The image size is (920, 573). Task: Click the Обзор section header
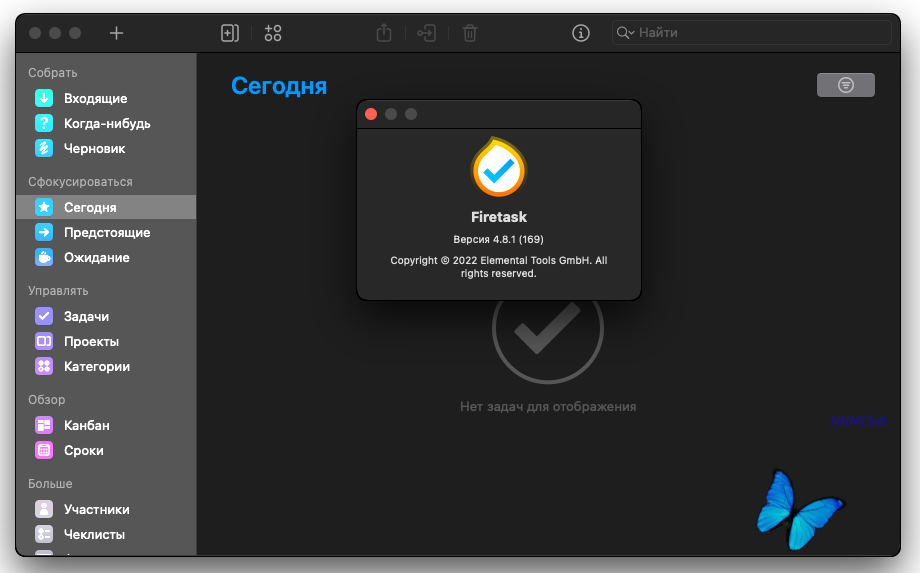(x=46, y=400)
